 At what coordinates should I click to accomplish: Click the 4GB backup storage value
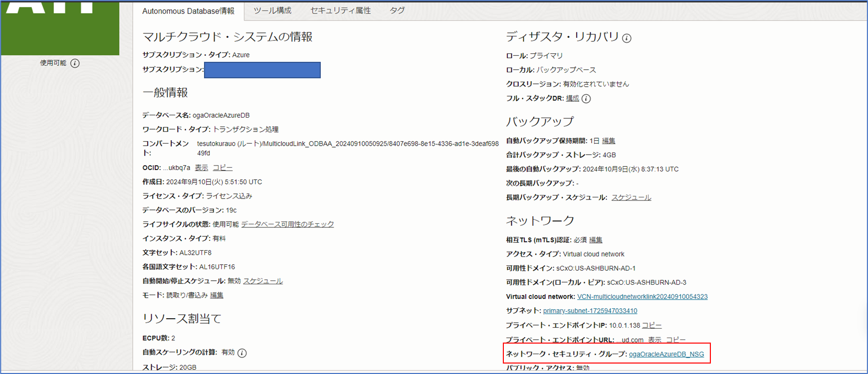click(x=609, y=155)
